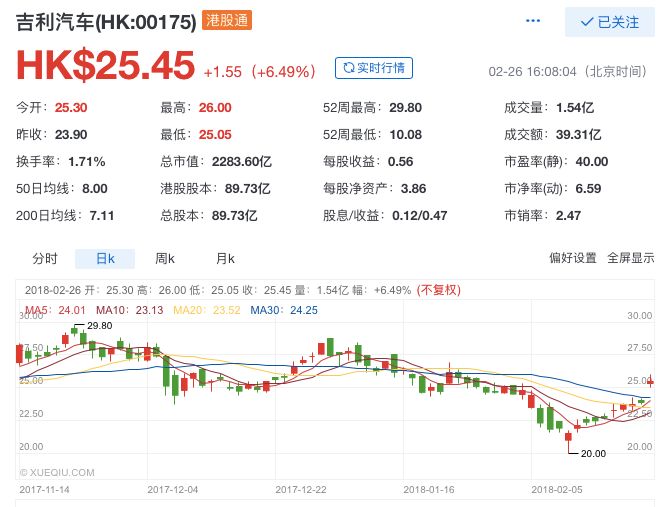Click the +1.55 (+6.49%) change value
The image size is (671, 507).
[x=259, y=71]
